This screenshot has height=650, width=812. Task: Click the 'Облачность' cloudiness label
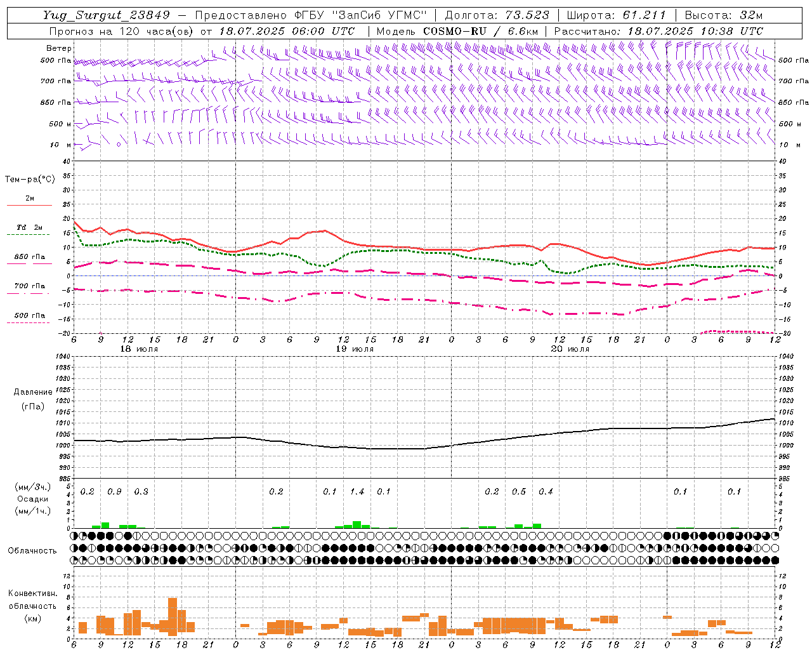[32, 551]
